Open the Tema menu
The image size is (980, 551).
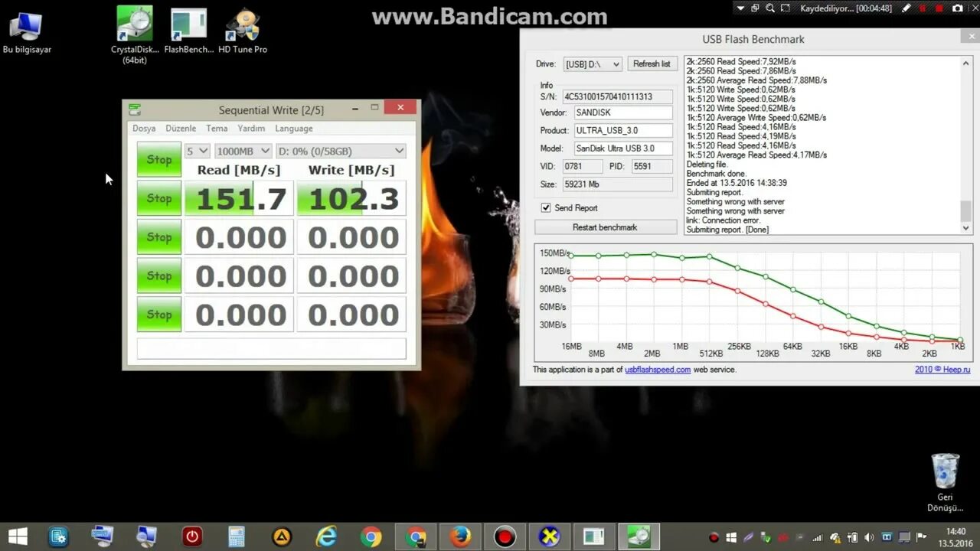[x=217, y=129]
